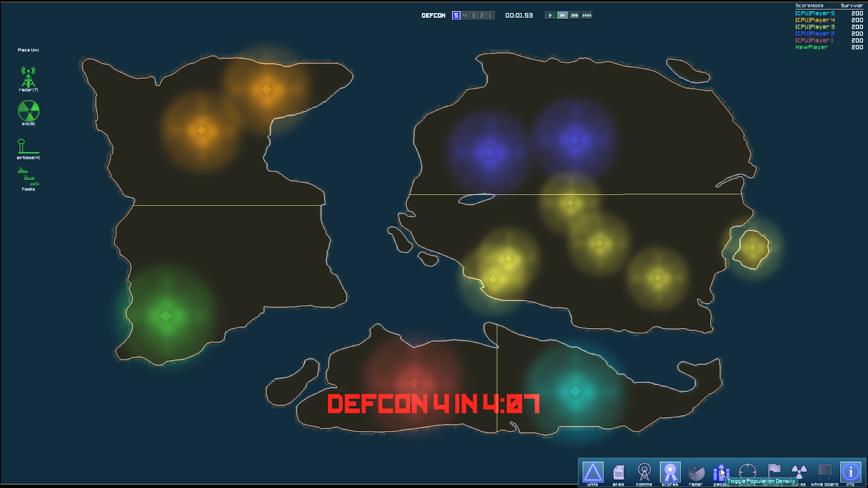Open the comms panel
The width and height of the screenshot is (868, 488).
pos(644,473)
